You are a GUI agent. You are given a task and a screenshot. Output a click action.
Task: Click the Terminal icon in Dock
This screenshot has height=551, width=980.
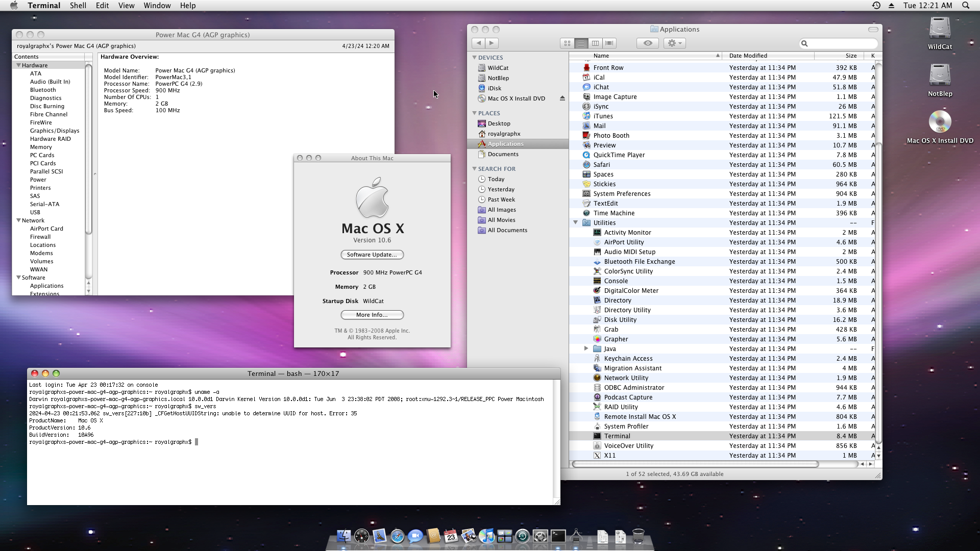(x=558, y=536)
